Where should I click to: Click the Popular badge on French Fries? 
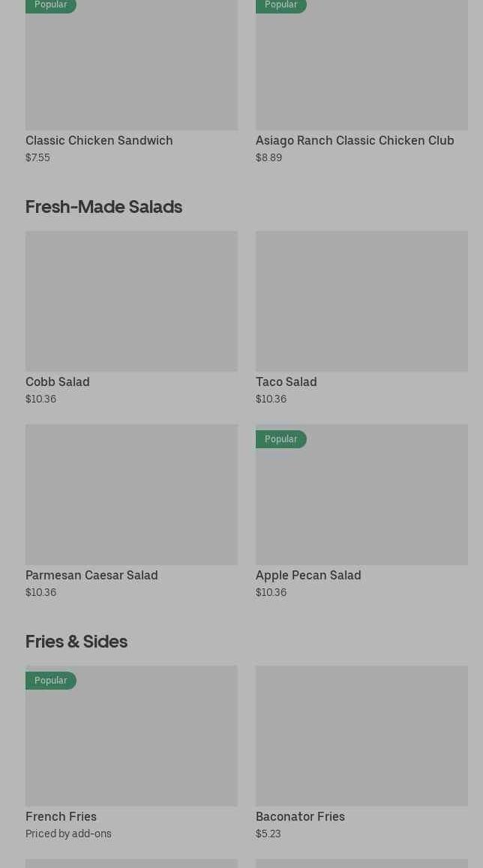(51, 681)
